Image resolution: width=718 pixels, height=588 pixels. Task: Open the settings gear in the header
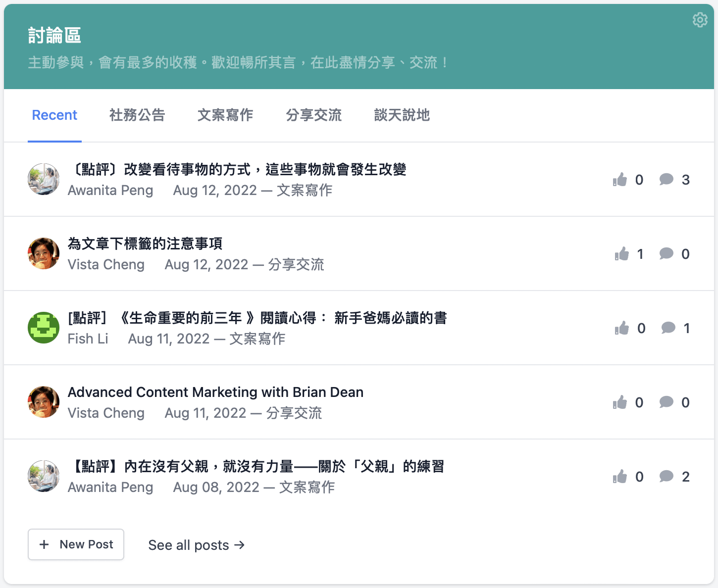point(700,20)
